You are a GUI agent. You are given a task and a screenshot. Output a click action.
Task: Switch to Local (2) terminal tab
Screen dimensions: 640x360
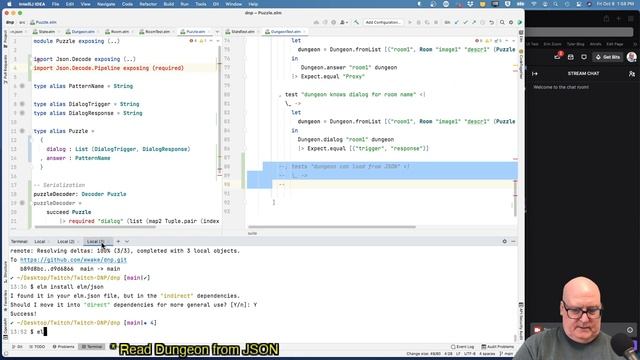[66, 242]
